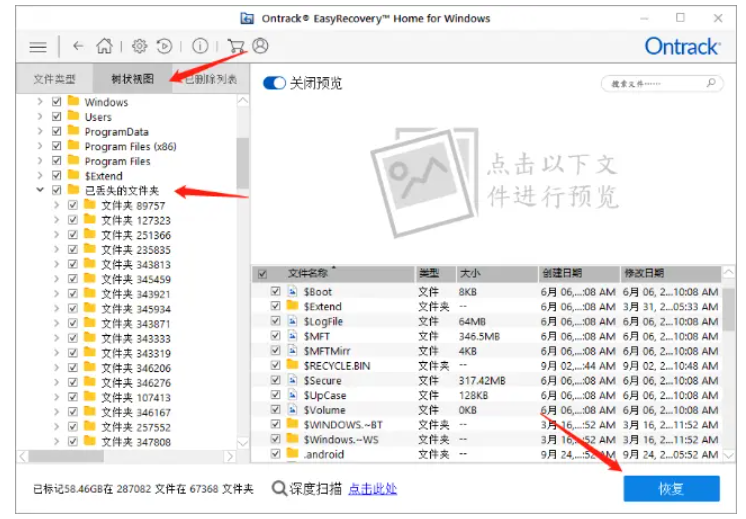This screenshot has height=519, width=746.
Task: Open the user account icon
Action: [x=260, y=46]
